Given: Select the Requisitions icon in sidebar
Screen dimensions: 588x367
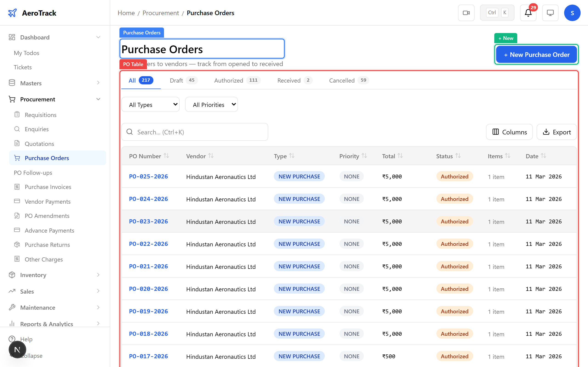Looking at the screenshot, I should (17, 114).
